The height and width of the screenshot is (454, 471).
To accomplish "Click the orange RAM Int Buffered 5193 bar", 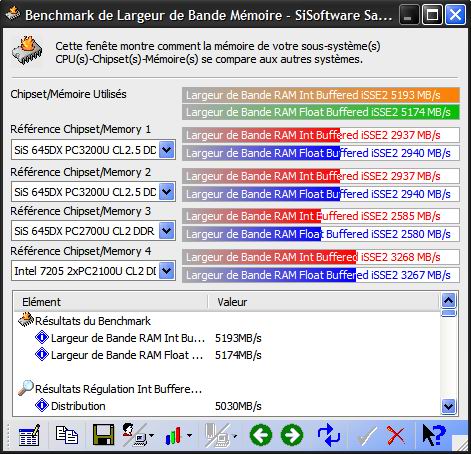I will 321,95.
